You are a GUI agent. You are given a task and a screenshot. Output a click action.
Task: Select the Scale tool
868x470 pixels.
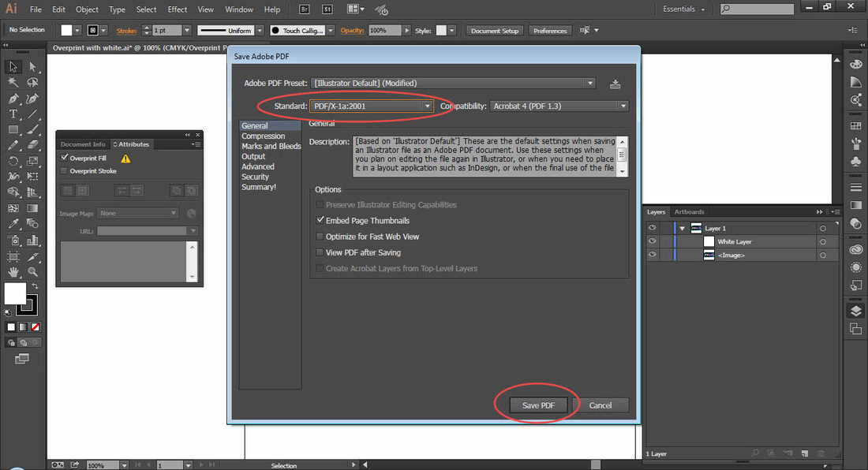32,162
